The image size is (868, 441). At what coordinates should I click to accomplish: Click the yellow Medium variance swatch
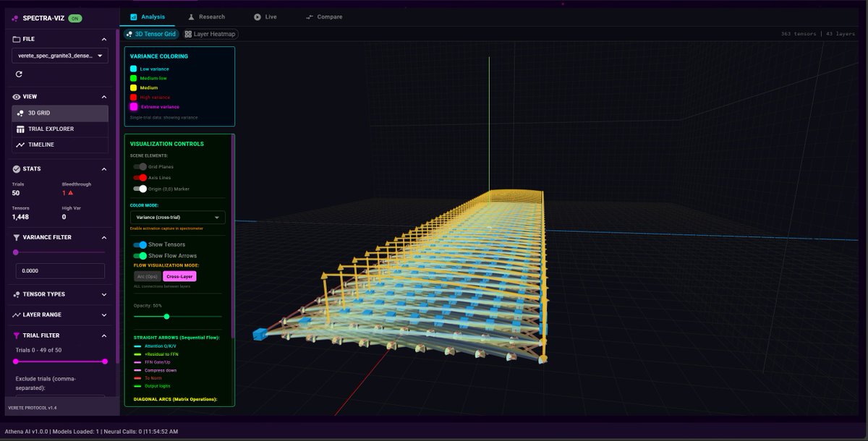point(134,87)
